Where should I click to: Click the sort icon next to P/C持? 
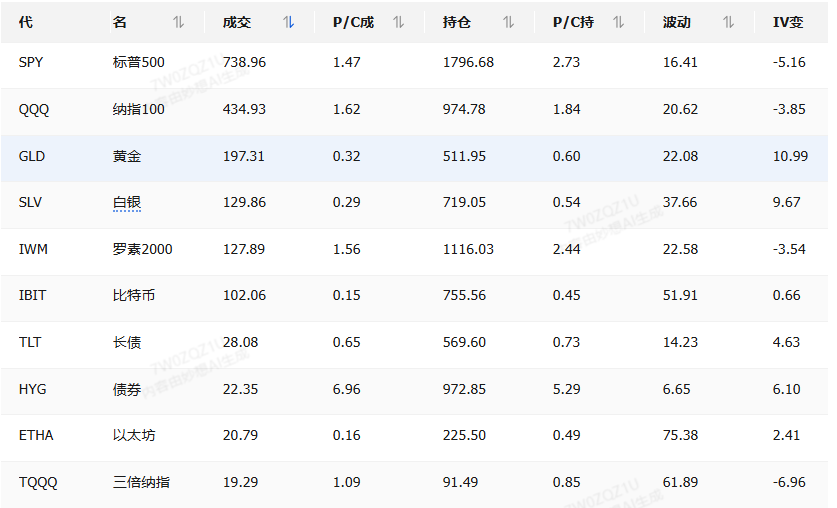(619, 22)
